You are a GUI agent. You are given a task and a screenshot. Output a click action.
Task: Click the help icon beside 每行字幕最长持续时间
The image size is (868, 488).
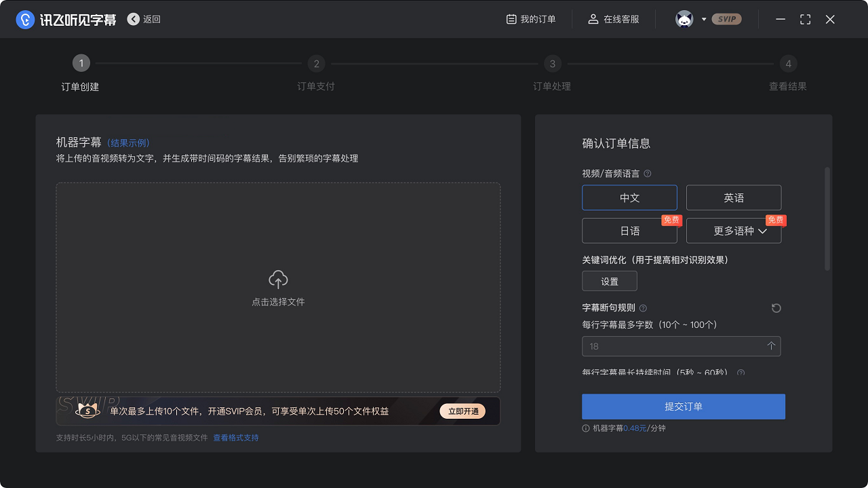coord(741,373)
